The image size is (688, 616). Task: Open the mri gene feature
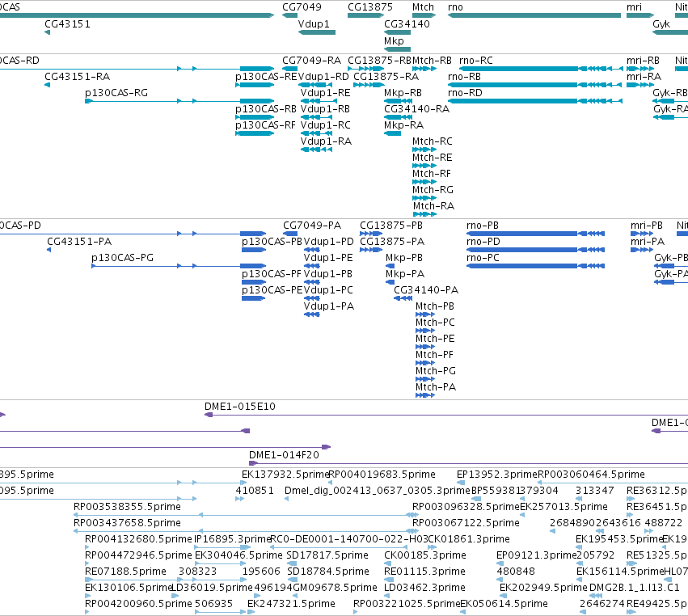pyautogui.click(x=640, y=15)
